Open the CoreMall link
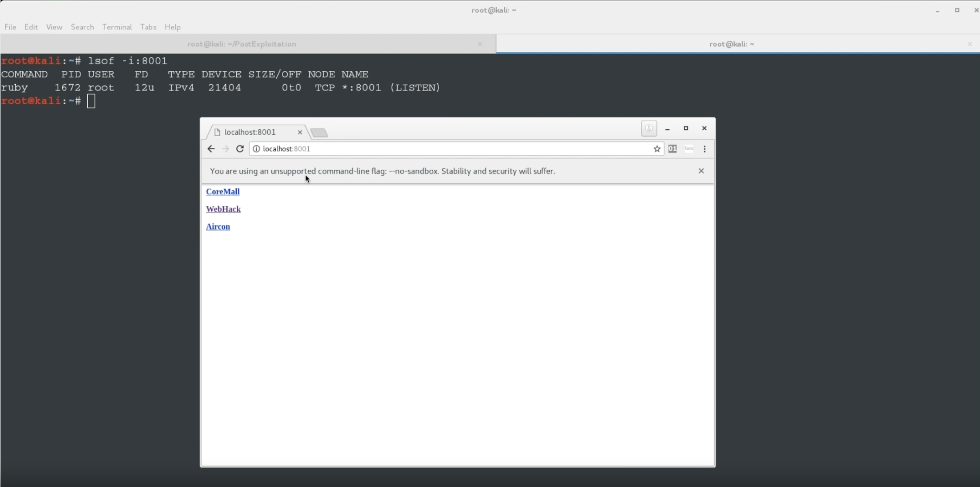Image resolution: width=980 pixels, height=487 pixels. [222, 192]
